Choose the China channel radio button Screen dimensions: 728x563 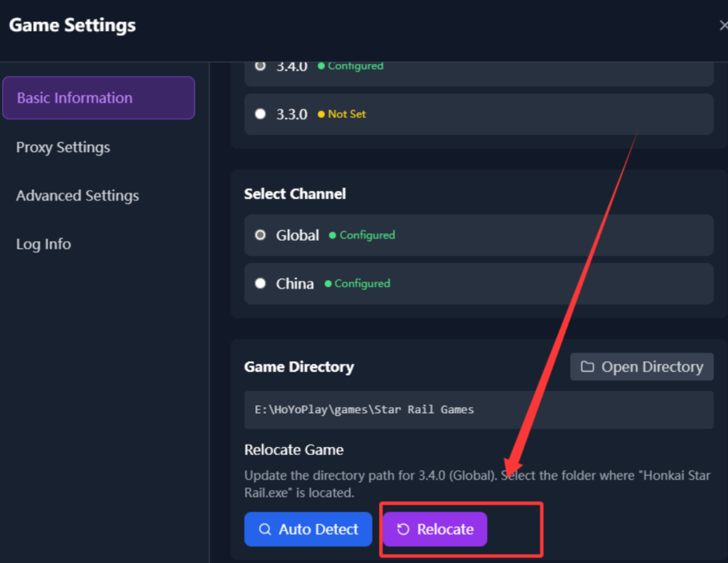260,283
